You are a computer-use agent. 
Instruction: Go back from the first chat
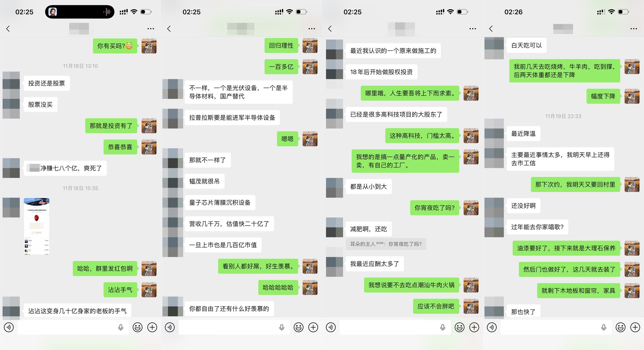coord(8,29)
